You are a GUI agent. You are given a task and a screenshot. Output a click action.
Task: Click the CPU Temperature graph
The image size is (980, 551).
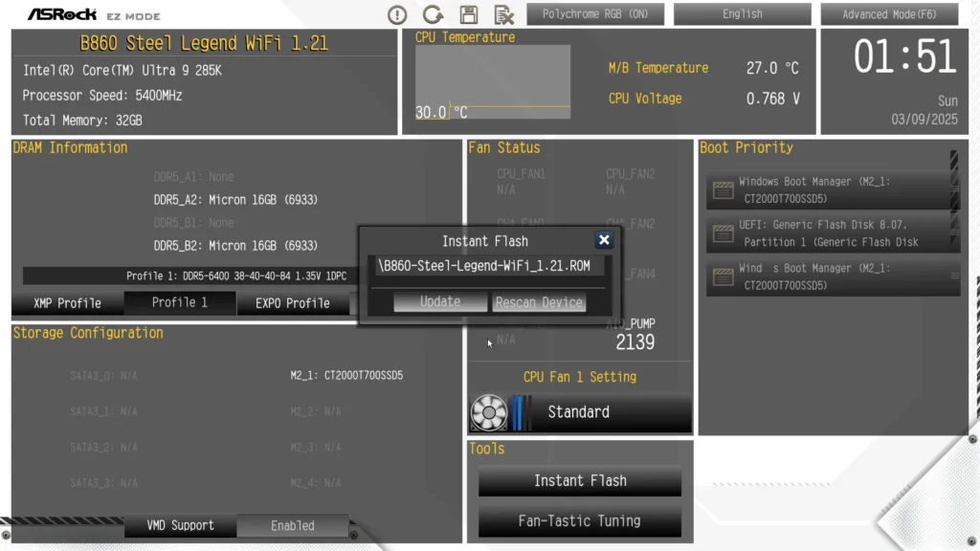click(493, 82)
